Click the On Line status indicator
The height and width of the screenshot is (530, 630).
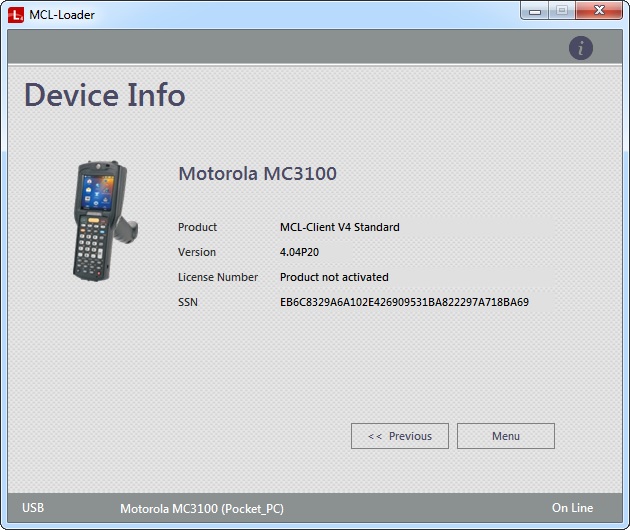[572, 508]
